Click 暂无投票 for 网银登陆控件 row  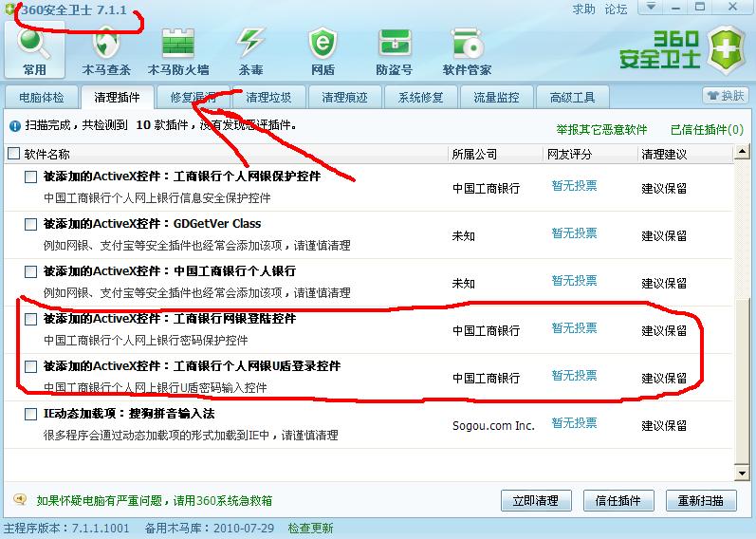pos(574,328)
